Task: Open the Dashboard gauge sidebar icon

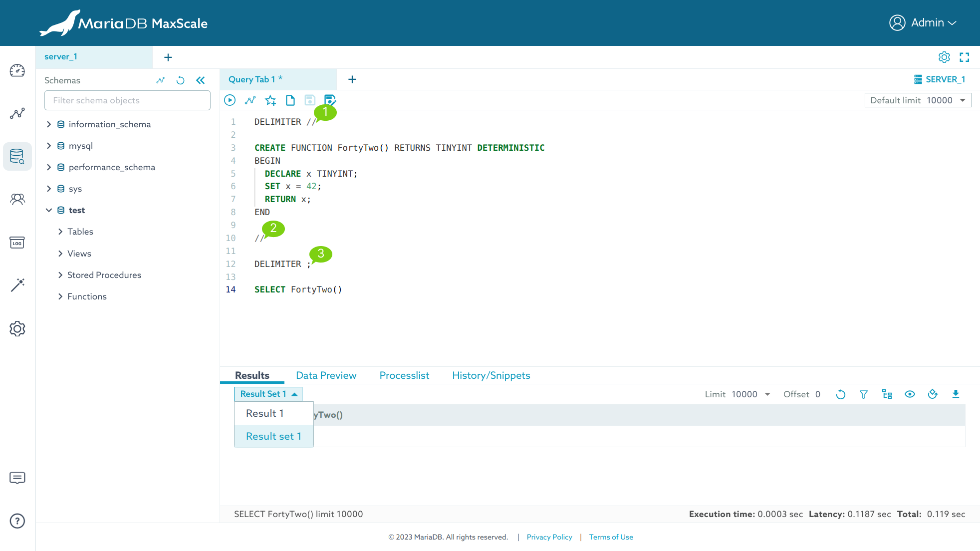Action: (17, 70)
